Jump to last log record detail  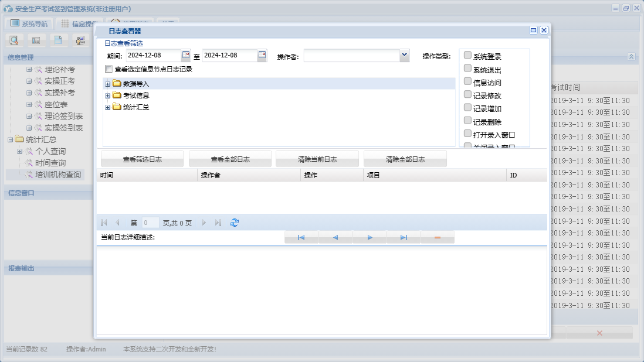[404, 237]
